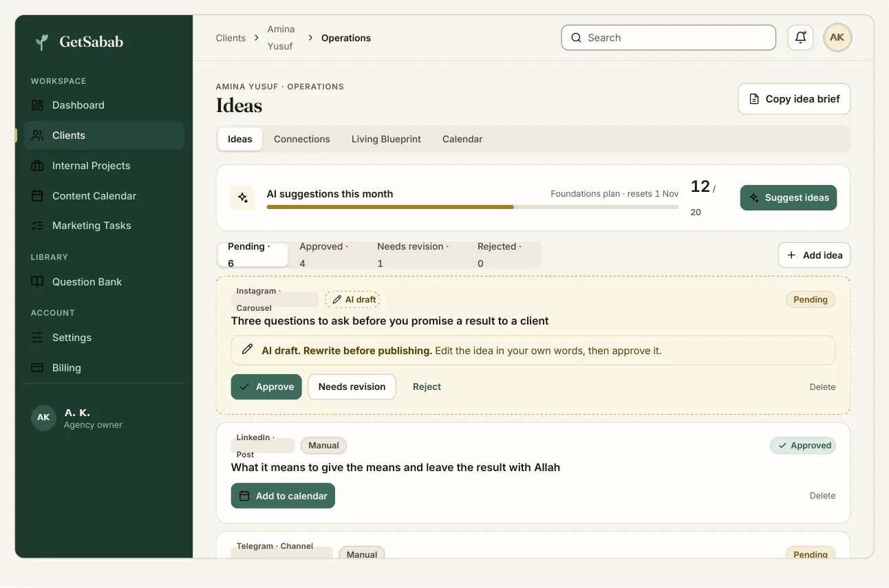Screen dimensions: 889x588
Task: Click the Suggest ideas button
Action: pyautogui.click(x=789, y=197)
